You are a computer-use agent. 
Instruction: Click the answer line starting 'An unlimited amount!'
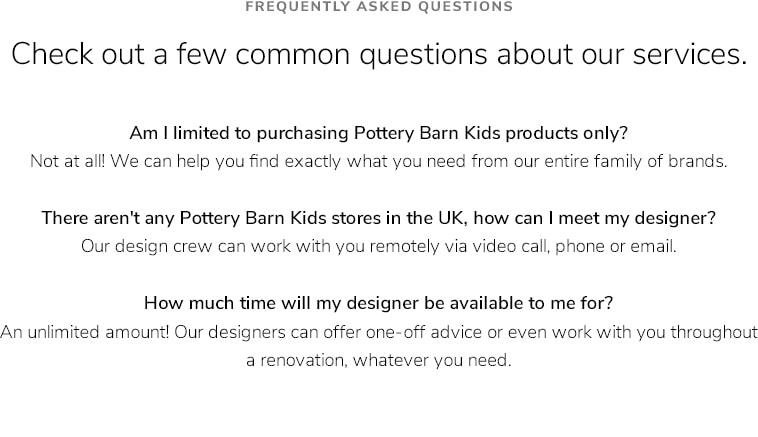point(379,332)
